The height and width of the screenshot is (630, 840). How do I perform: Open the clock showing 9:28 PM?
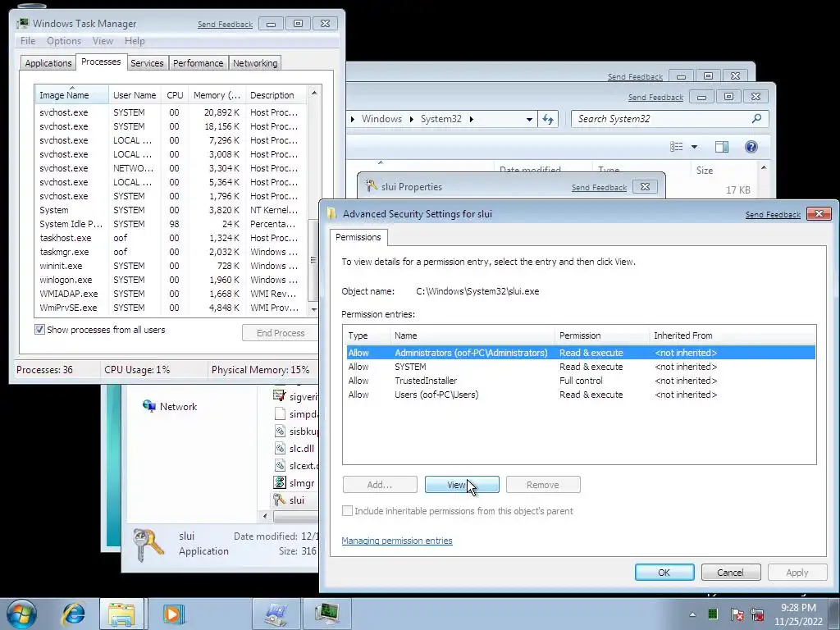pos(797,614)
